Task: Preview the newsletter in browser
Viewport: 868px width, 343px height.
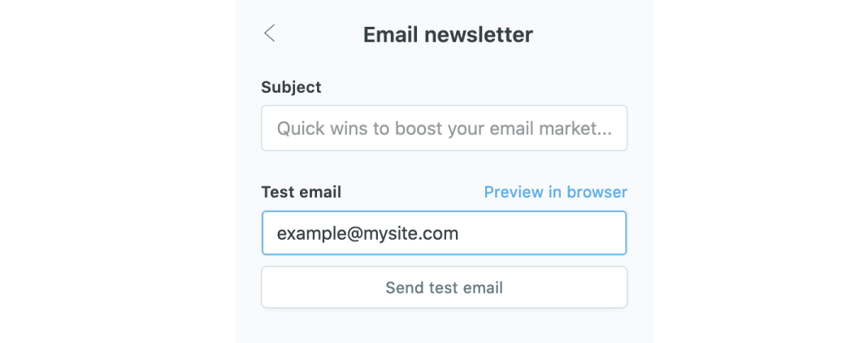Action: click(x=555, y=193)
